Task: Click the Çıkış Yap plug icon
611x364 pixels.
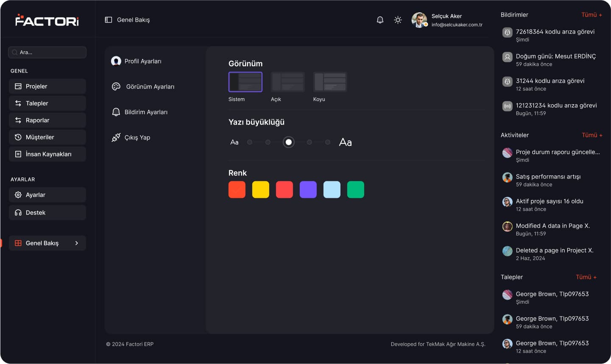Action: click(x=116, y=137)
